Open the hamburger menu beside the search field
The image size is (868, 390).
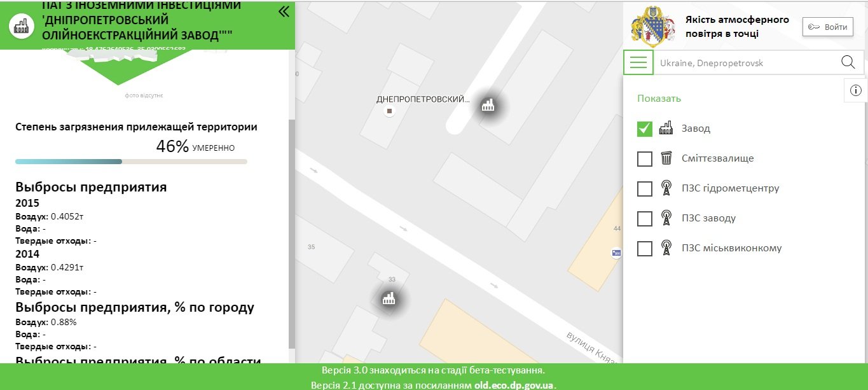click(x=638, y=62)
